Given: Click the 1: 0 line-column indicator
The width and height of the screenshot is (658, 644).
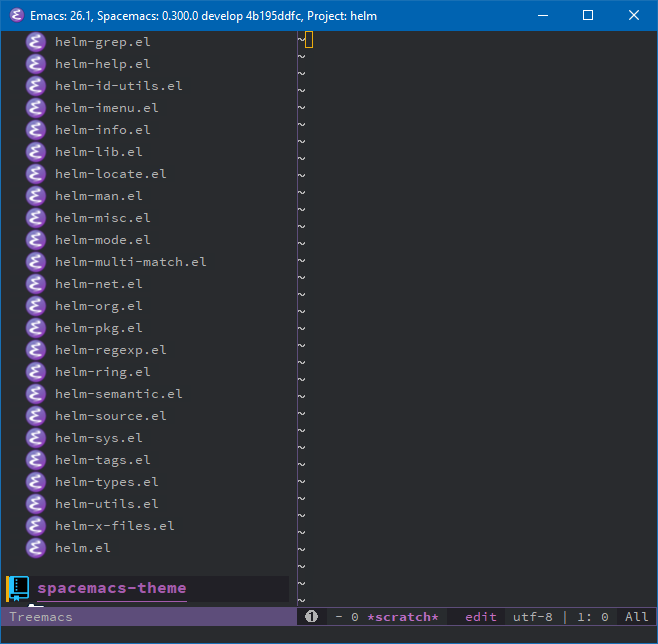Looking at the screenshot, I should 593,617.
